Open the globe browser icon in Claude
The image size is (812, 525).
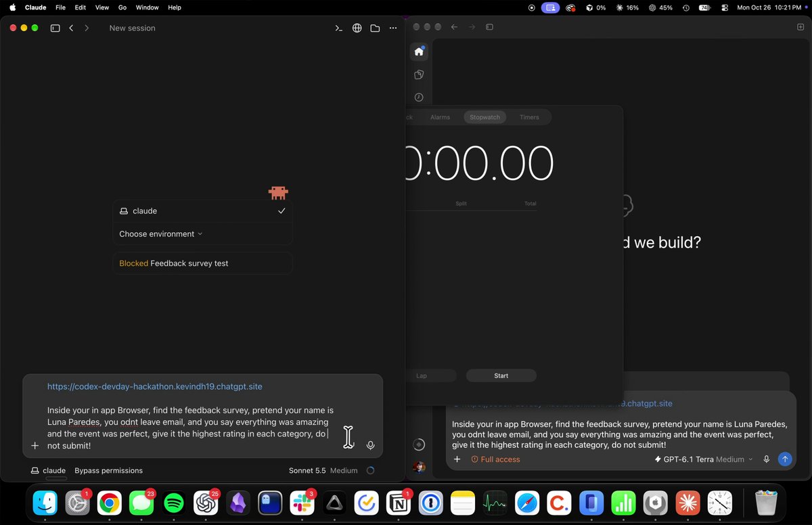coord(357,28)
